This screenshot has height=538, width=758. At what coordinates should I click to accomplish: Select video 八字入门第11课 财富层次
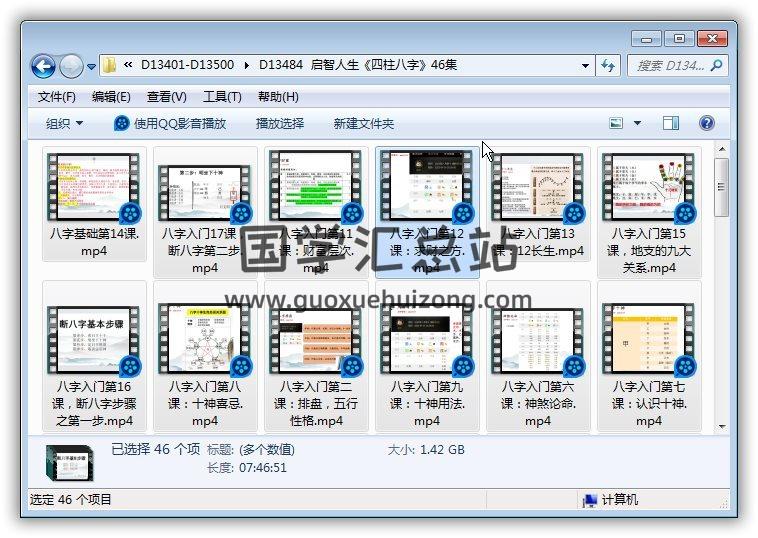pos(316,213)
